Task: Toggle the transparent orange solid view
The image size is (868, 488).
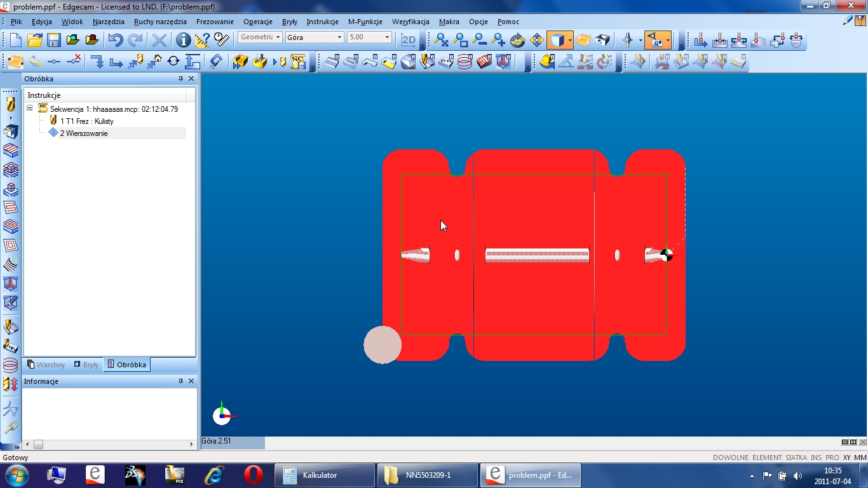Action: point(583,40)
